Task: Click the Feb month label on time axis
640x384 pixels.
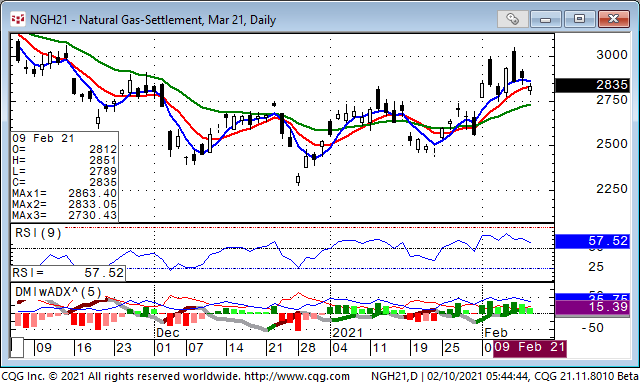Action: (x=496, y=333)
